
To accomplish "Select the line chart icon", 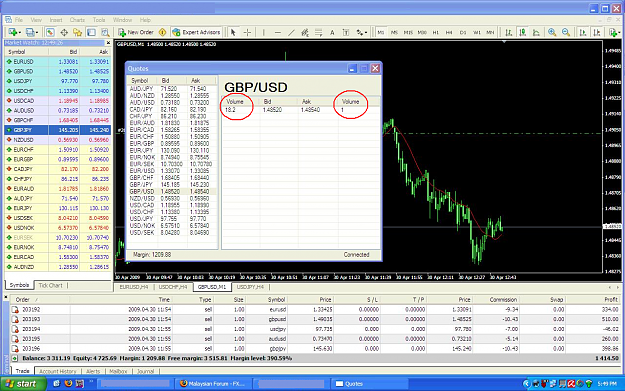I will tap(536, 32).
